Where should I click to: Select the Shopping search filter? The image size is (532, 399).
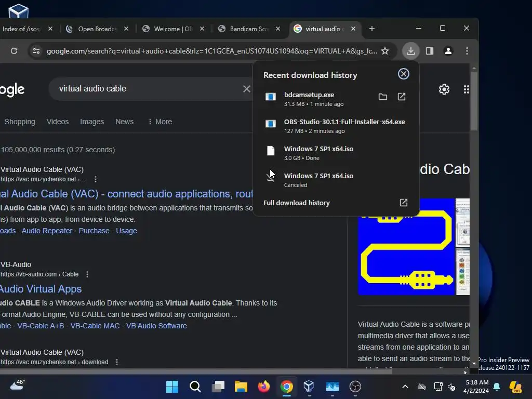[20, 122]
